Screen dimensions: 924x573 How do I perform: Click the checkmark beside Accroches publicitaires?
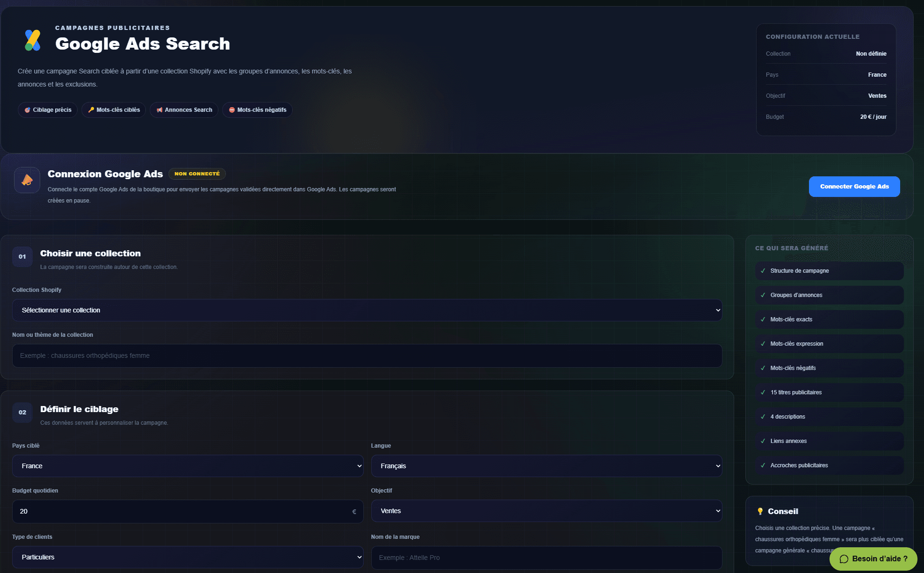(x=763, y=465)
